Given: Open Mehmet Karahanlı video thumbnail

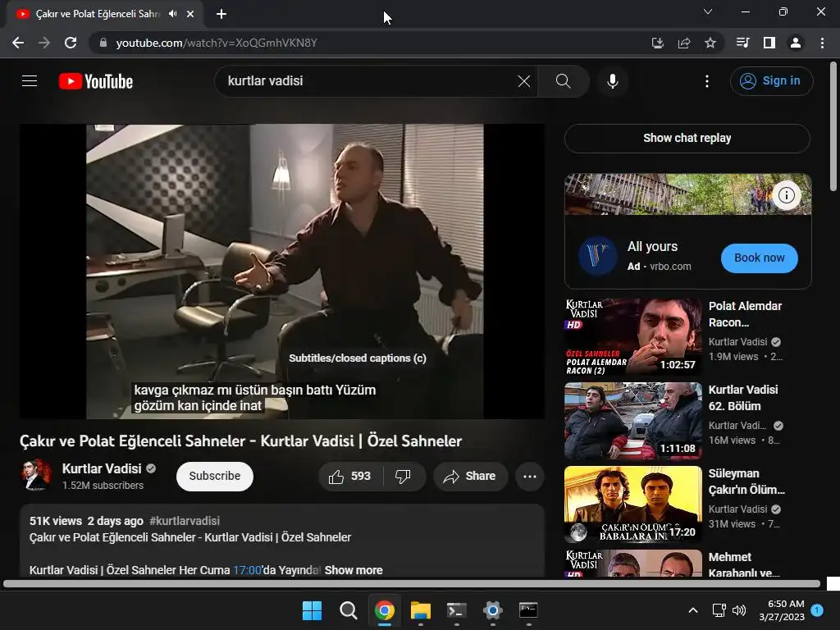Looking at the screenshot, I should pos(632,563).
